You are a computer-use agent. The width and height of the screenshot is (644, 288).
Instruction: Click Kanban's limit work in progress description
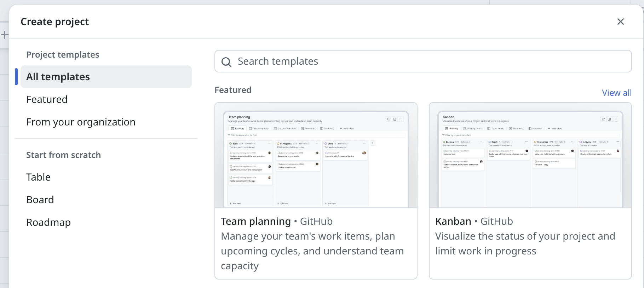click(485, 251)
